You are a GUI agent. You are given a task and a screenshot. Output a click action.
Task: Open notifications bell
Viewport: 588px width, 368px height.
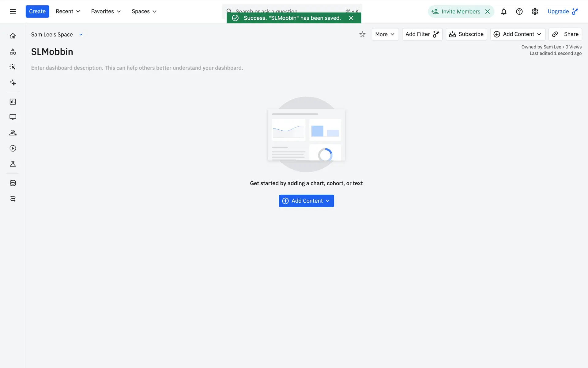point(503,11)
